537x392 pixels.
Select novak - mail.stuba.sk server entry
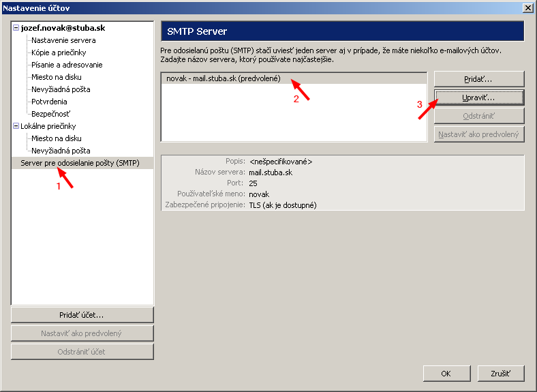point(223,78)
